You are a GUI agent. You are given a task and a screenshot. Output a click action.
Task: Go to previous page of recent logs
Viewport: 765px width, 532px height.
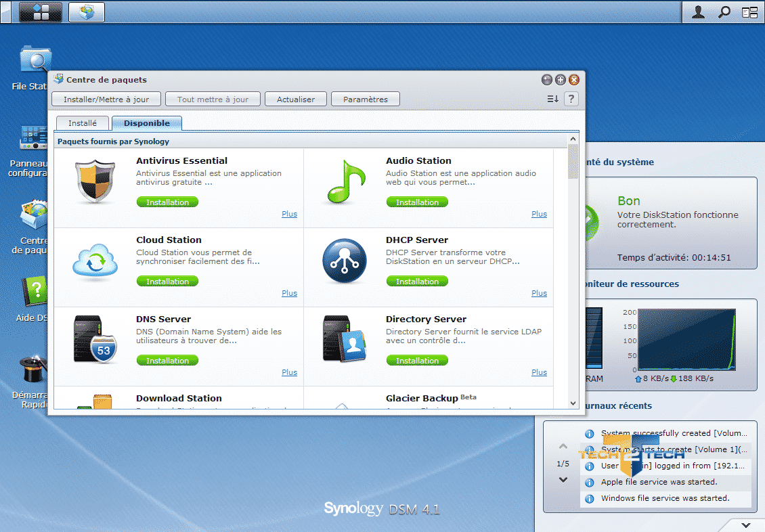tap(563, 445)
